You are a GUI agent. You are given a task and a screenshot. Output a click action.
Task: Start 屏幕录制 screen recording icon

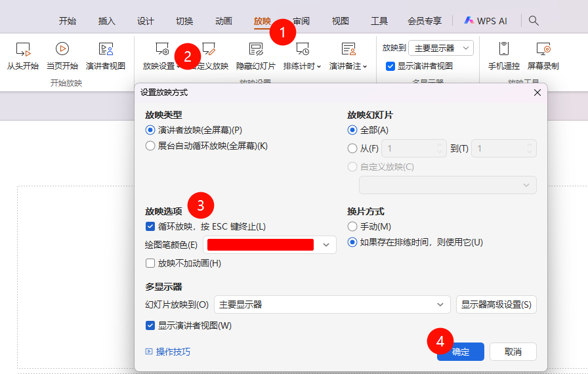[543, 49]
